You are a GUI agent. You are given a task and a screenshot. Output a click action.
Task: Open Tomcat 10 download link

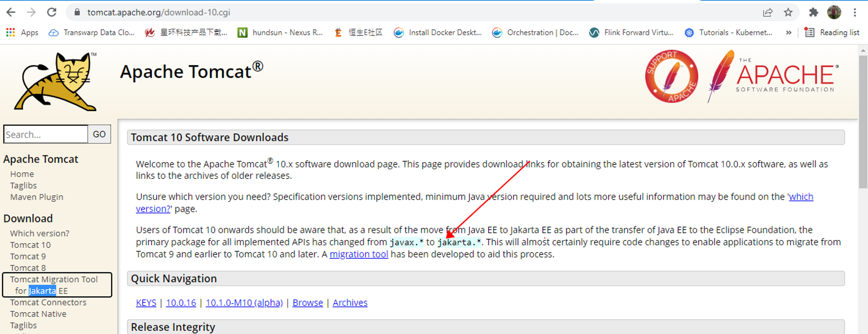tap(30, 245)
